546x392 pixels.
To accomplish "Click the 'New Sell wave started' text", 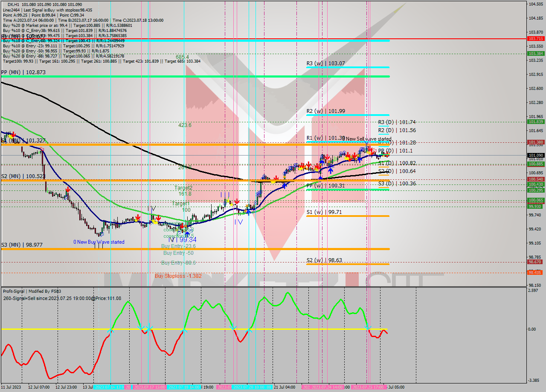I will click(368, 139).
